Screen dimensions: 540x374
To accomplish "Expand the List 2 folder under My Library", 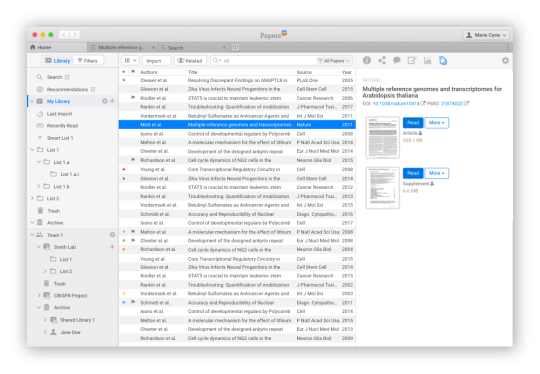I will 32,198.
